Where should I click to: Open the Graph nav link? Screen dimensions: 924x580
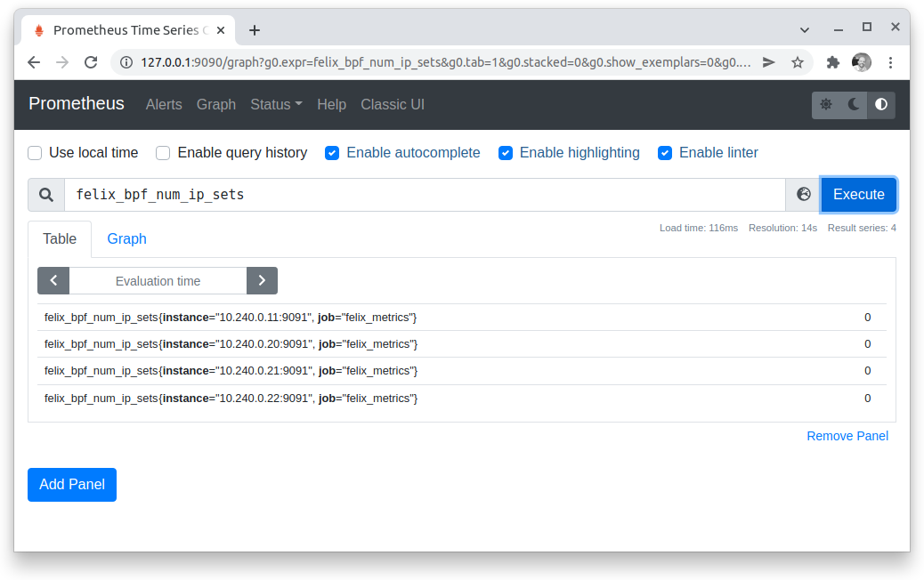coord(215,104)
